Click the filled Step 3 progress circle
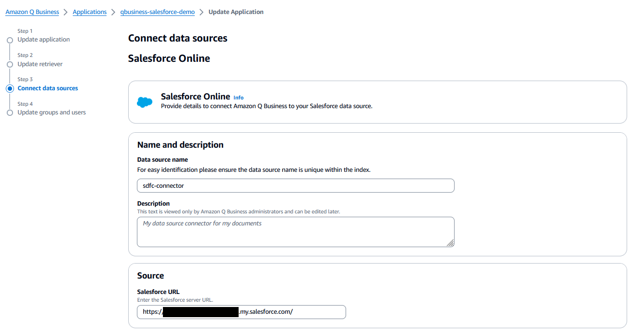644x335 pixels. coord(10,88)
